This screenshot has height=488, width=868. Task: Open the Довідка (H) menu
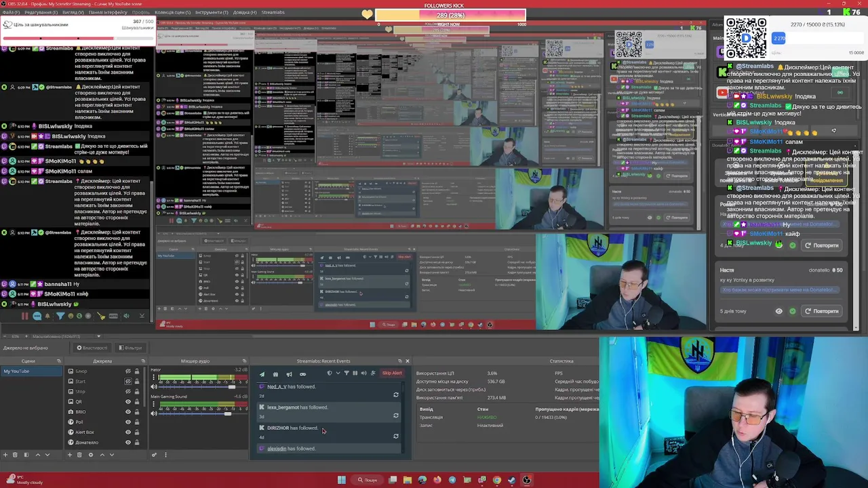(244, 12)
